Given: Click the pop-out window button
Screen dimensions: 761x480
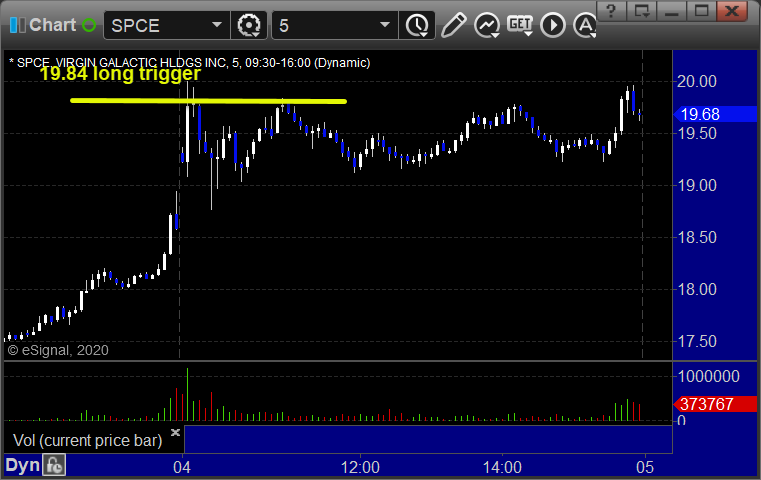Looking at the screenshot, I should pos(642,11).
